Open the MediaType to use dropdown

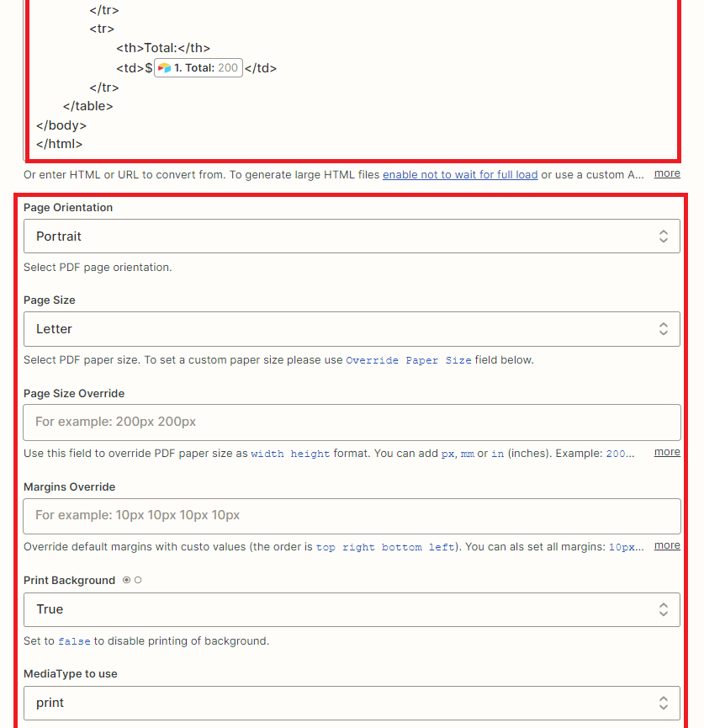coord(336,703)
